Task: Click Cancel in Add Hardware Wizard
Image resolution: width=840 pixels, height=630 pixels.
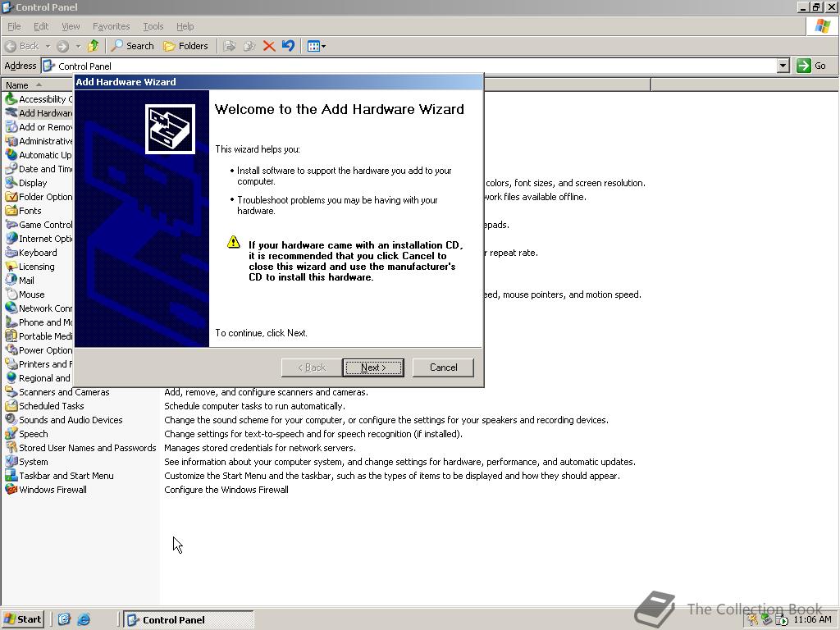Action: (443, 367)
